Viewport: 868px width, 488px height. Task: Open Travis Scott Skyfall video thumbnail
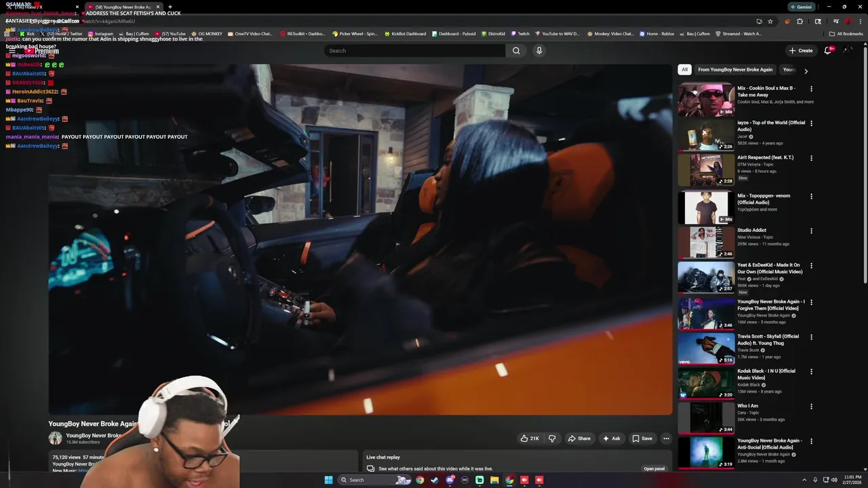(x=706, y=348)
